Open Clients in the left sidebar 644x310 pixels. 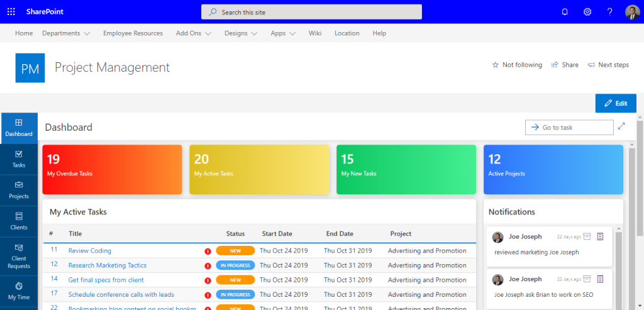click(19, 221)
